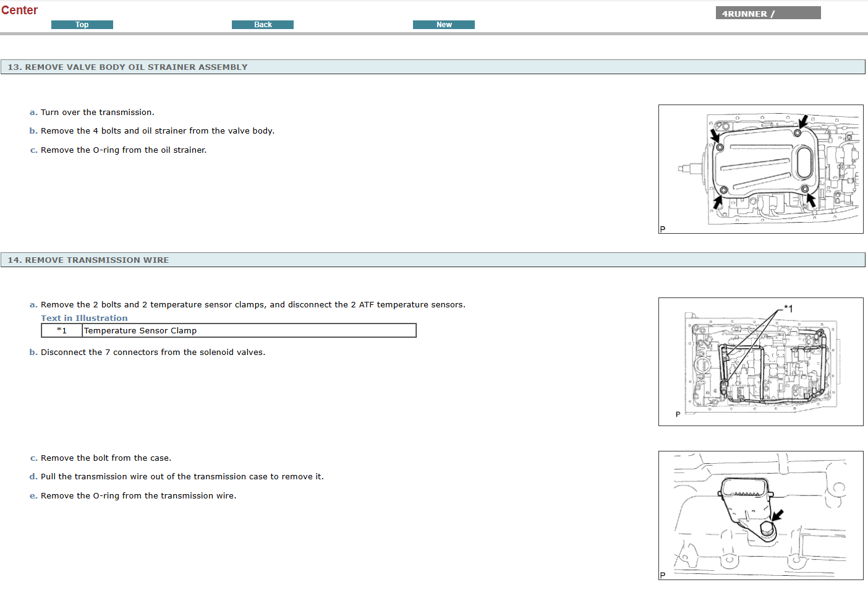Click the step 'Pull the transmission wire out'
868x590 pixels.
(182, 477)
